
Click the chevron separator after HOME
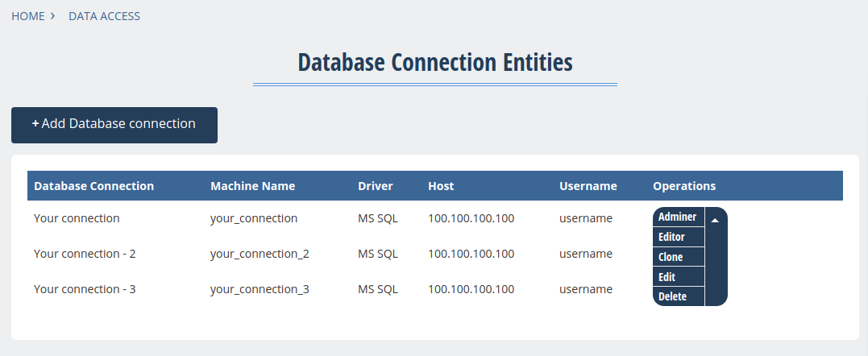click(x=52, y=16)
